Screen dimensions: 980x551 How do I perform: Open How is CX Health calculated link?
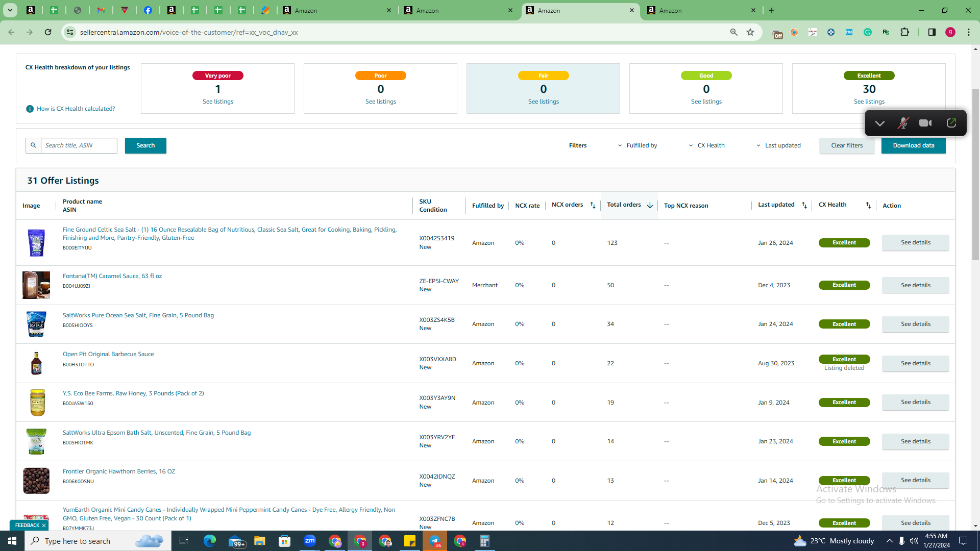click(x=76, y=109)
